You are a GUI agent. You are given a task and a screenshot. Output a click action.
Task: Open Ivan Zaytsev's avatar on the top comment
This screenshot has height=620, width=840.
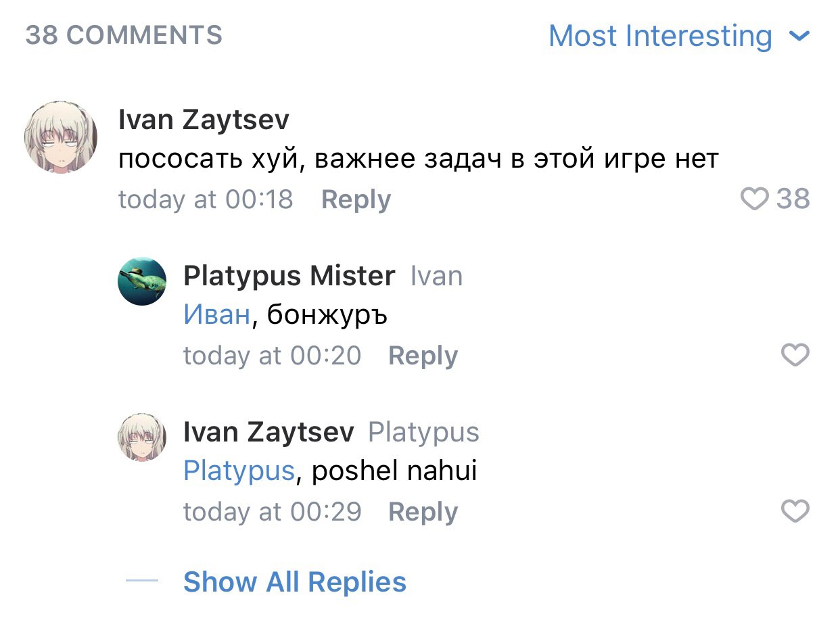(61, 138)
